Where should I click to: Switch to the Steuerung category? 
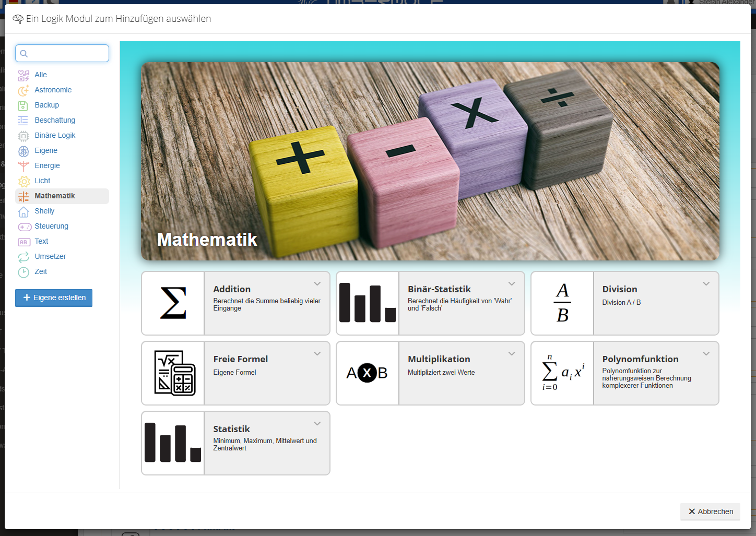(51, 226)
